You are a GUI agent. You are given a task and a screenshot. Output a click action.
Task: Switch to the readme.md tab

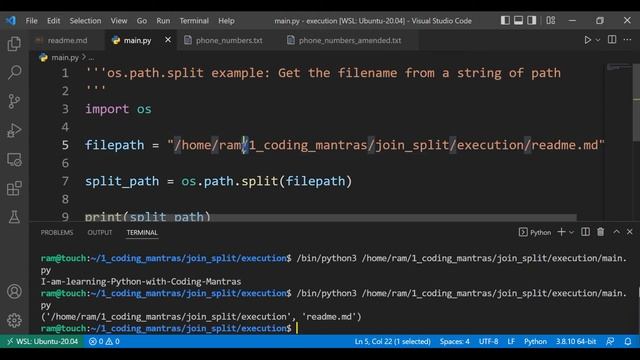67,40
